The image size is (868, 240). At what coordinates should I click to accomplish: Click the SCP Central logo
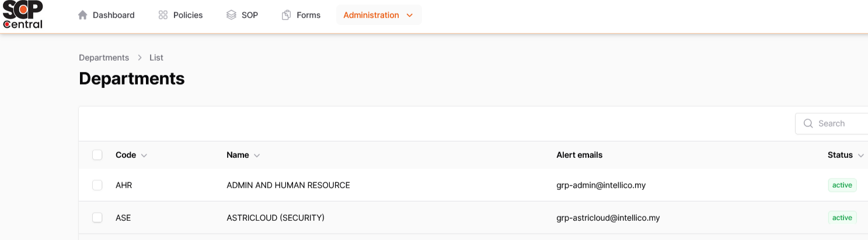click(23, 15)
